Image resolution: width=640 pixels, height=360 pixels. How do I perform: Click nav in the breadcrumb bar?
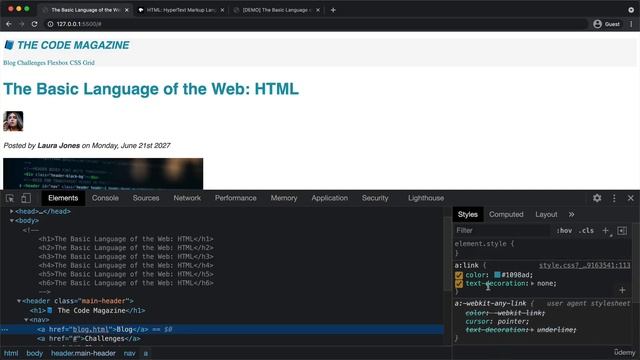129,353
